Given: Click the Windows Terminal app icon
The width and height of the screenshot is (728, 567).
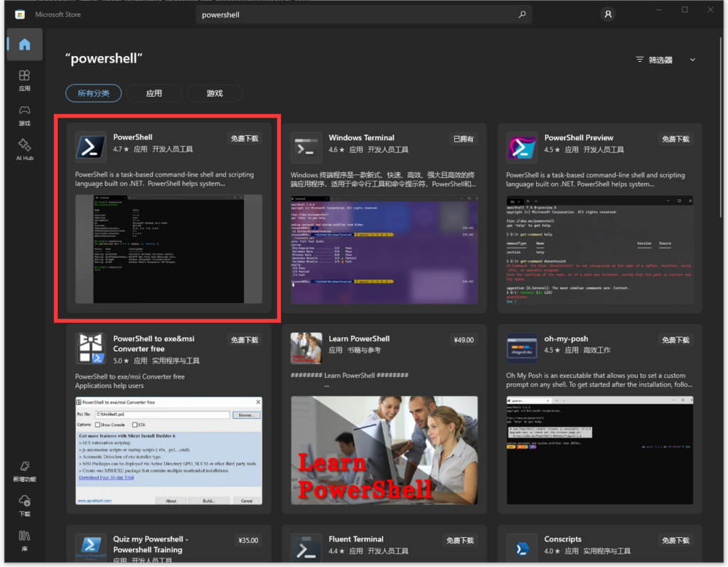Looking at the screenshot, I should (306, 148).
